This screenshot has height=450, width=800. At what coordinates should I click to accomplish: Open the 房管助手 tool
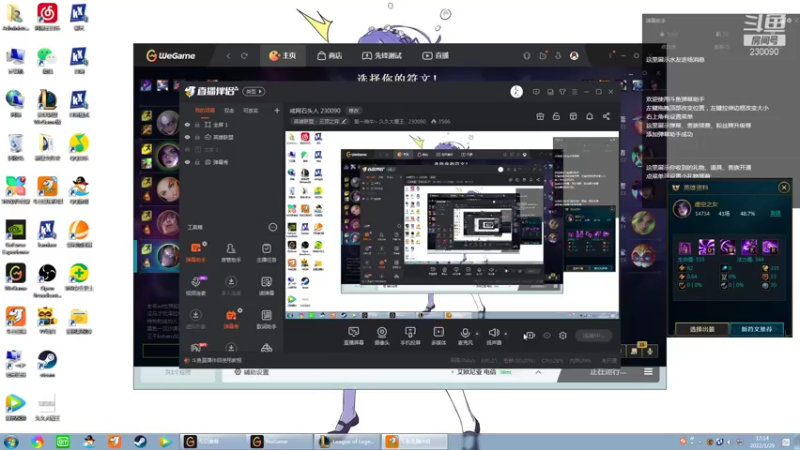[x=231, y=253]
